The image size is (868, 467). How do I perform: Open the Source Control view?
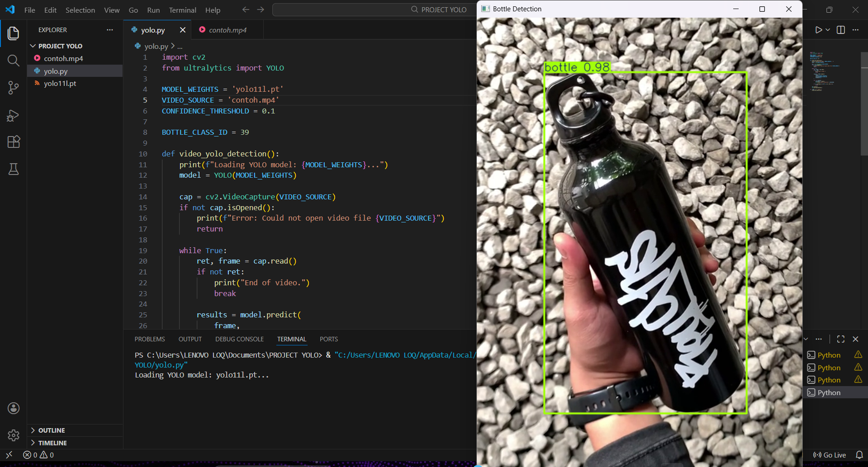[x=14, y=88]
